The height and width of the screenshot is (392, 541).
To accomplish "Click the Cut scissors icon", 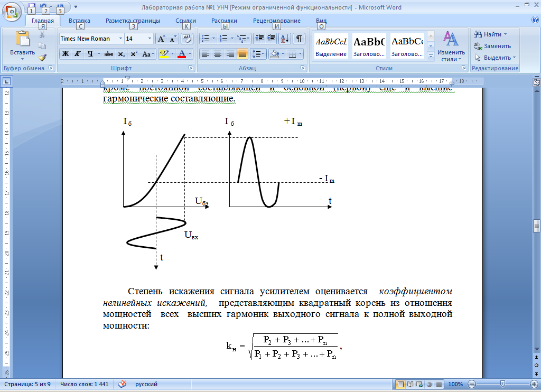I will coord(42,35).
